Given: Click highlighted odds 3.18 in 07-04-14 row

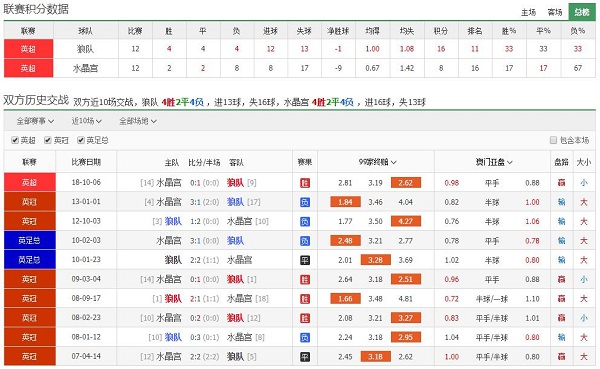Looking at the screenshot, I should tap(375, 357).
